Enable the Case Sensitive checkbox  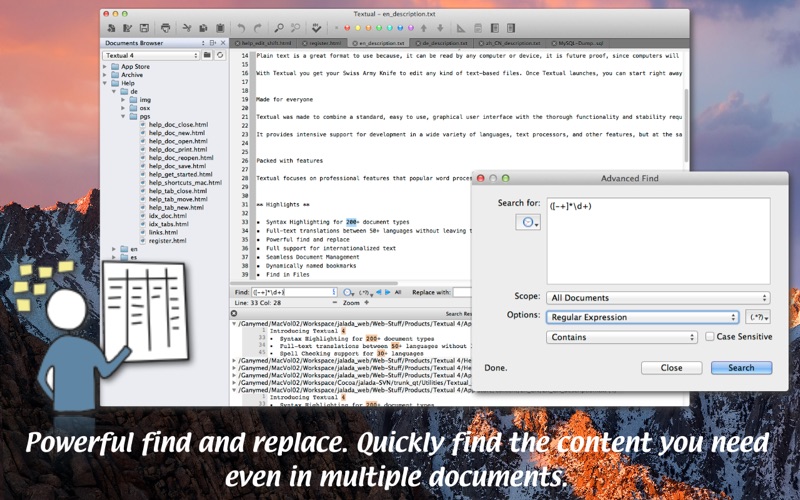(709, 336)
